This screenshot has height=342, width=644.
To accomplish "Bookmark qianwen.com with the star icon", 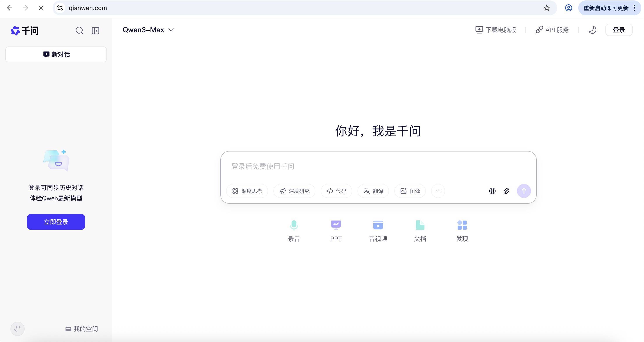I will point(547,8).
